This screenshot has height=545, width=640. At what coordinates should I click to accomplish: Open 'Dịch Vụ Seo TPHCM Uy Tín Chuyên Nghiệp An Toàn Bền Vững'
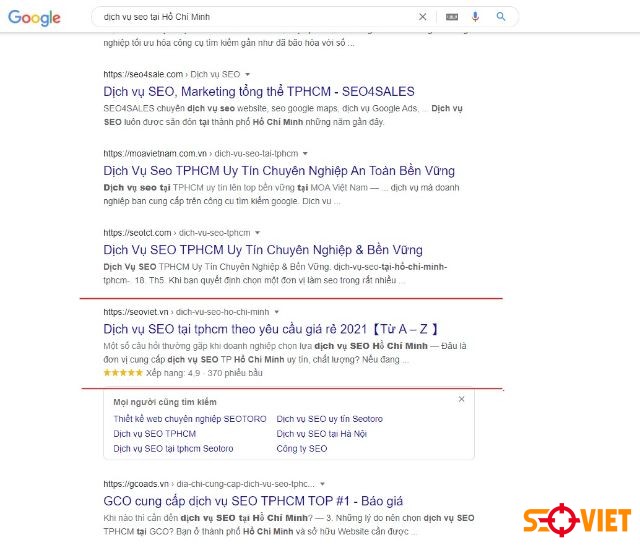pos(279,171)
